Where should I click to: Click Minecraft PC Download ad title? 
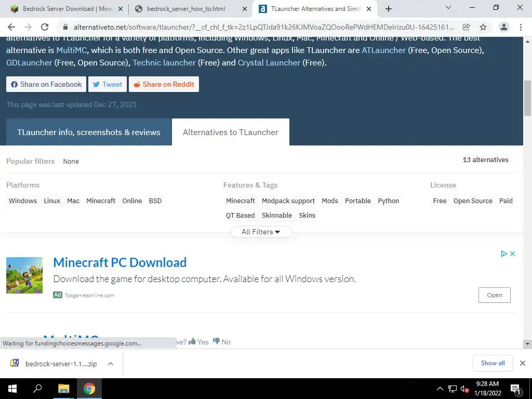[120, 262]
